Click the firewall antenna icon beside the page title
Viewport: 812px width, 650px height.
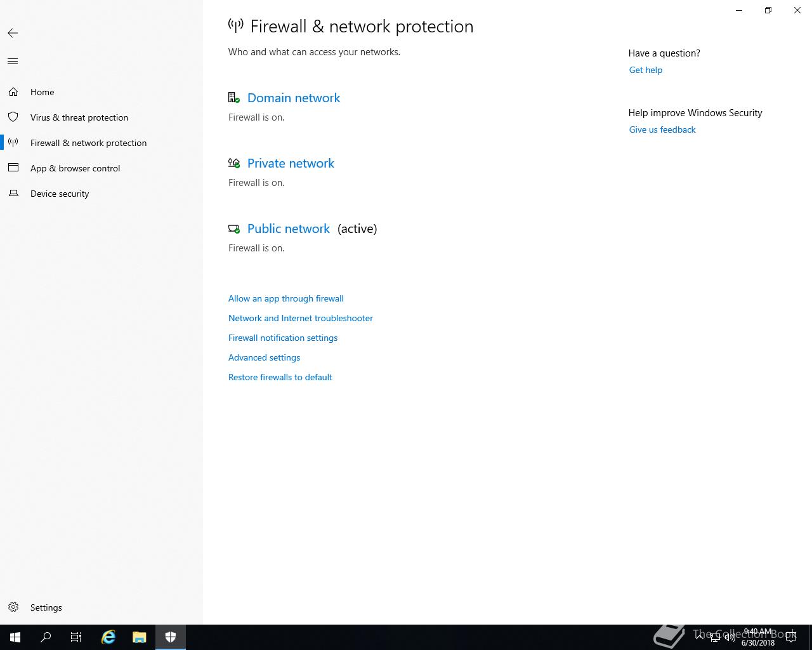point(236,26)
